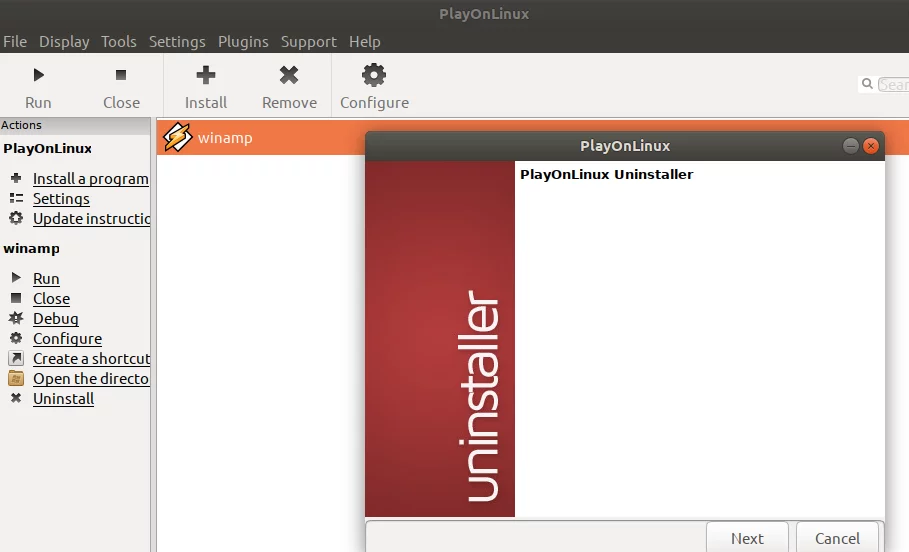The image size is (909, 552).
Task: Click the Run play icon in toolbar
Action: 38,75
